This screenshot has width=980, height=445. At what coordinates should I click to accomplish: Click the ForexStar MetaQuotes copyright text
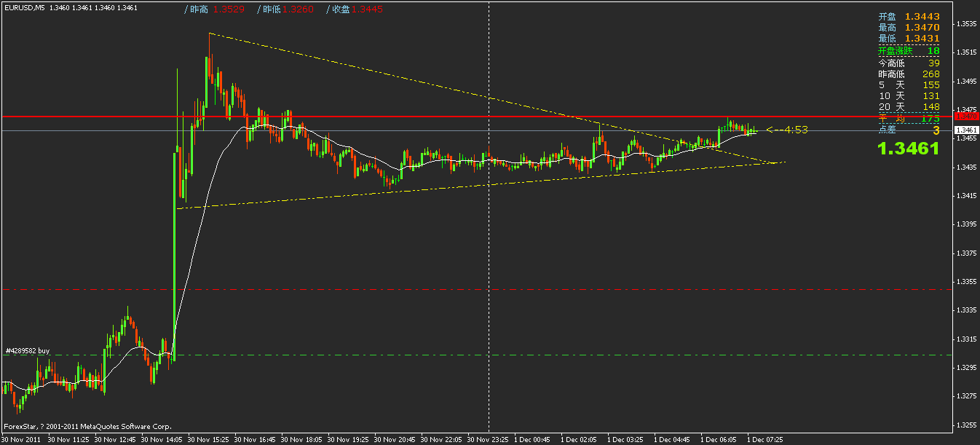pos(87,426)
